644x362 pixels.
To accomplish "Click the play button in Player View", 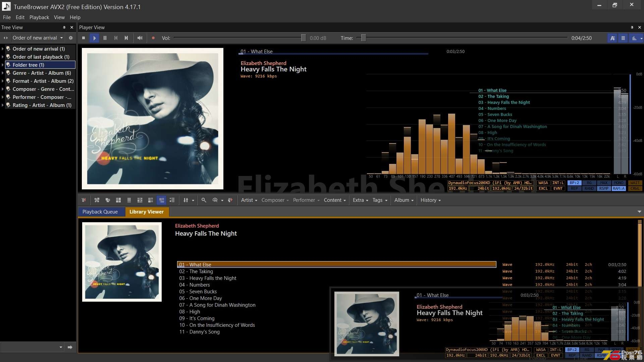I will (94, 38).
